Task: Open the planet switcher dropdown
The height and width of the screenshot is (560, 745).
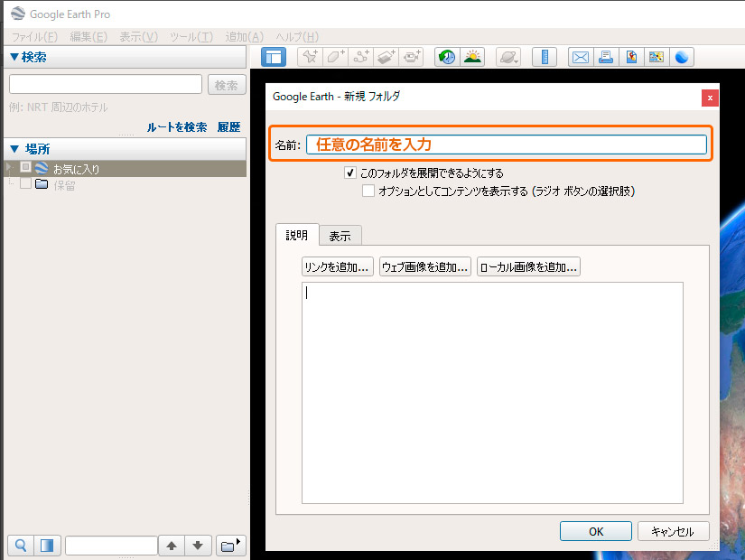Action: coord(508,57)
